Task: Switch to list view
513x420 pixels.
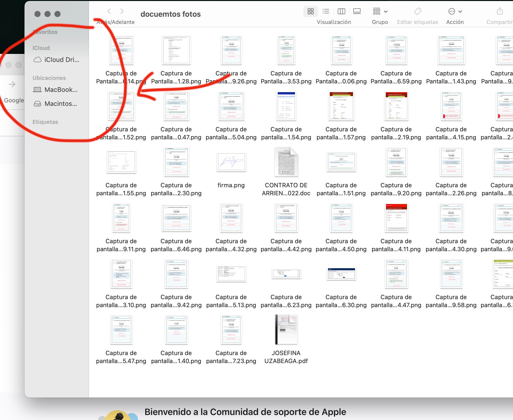Action: point(326,11)
